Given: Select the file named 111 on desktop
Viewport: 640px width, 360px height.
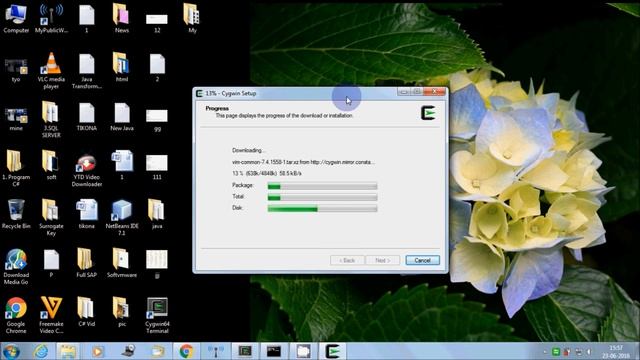Looking at the screenshot, I should pyautogui.click(x=157, y=167).
